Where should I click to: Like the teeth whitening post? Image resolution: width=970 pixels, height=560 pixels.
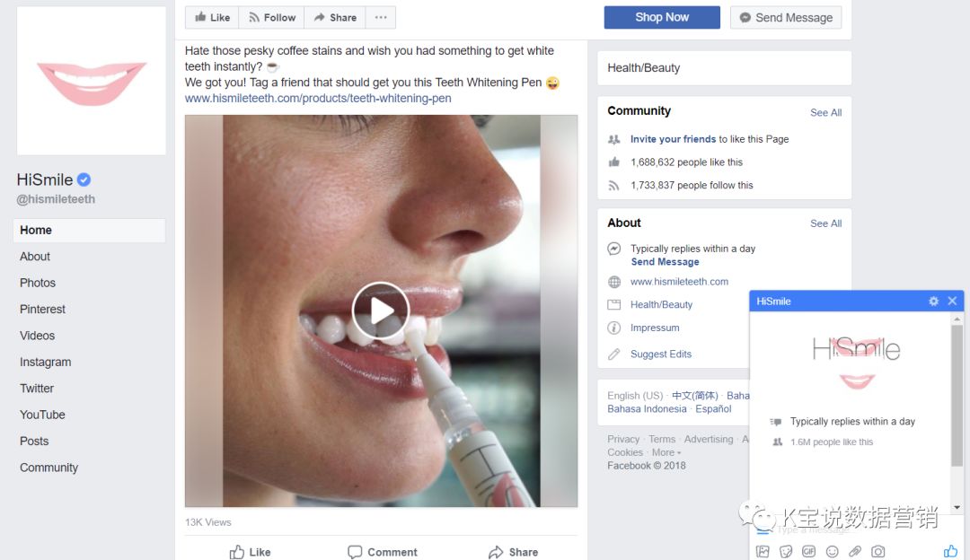250,552
